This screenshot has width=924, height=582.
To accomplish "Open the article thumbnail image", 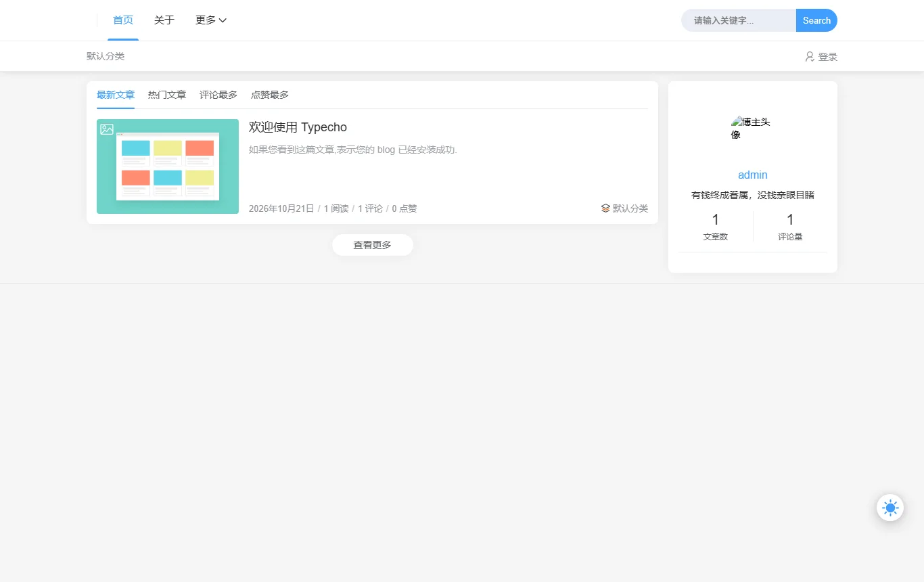I will point(168,166).
